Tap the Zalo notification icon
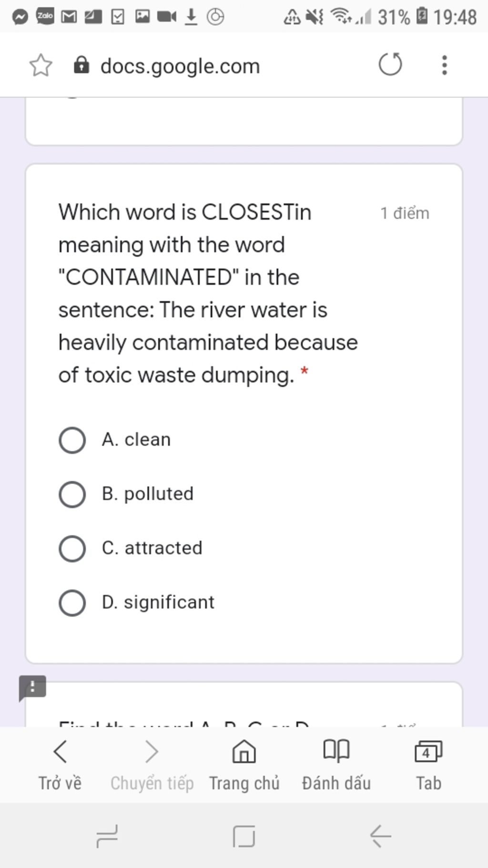488x868 pixels. pos(45,17)
